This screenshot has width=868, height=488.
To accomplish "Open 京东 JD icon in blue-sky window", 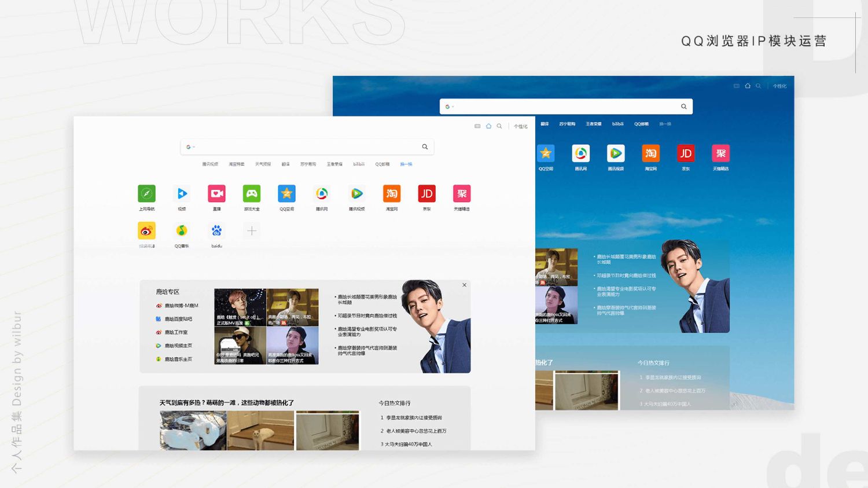I will point(686,153).
